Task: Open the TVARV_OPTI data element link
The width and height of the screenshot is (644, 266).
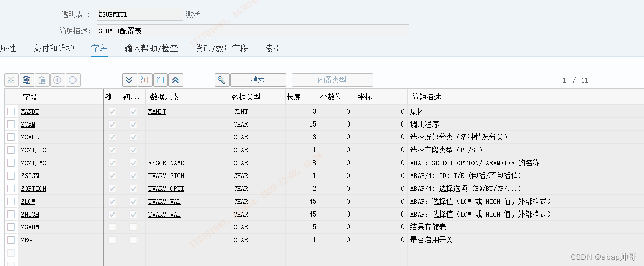Action: (166, 188)
